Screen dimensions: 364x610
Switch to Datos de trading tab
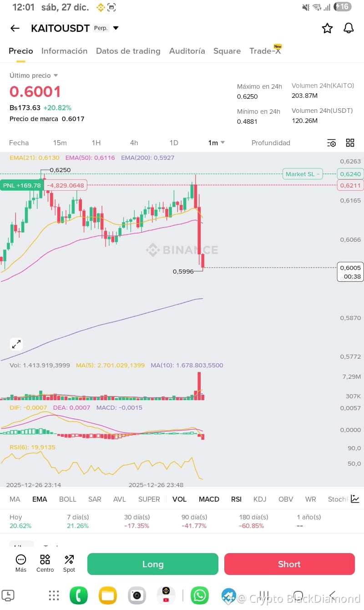click(x=128, y=51)
